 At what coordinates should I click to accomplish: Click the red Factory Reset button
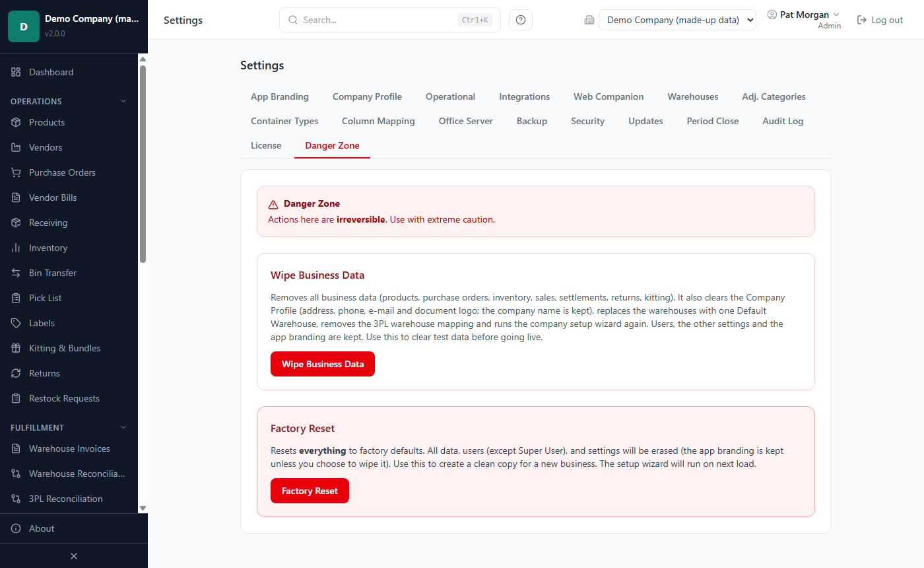(x=310, y=491)
